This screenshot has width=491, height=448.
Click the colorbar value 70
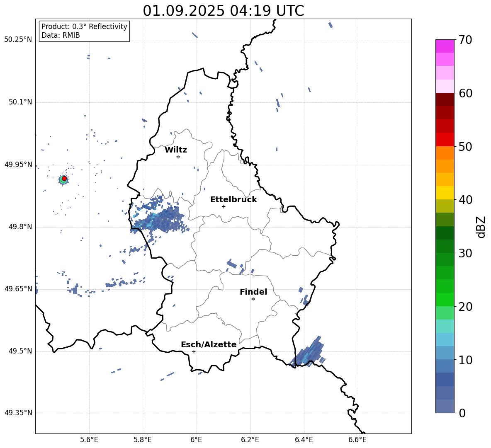(465, 40)
